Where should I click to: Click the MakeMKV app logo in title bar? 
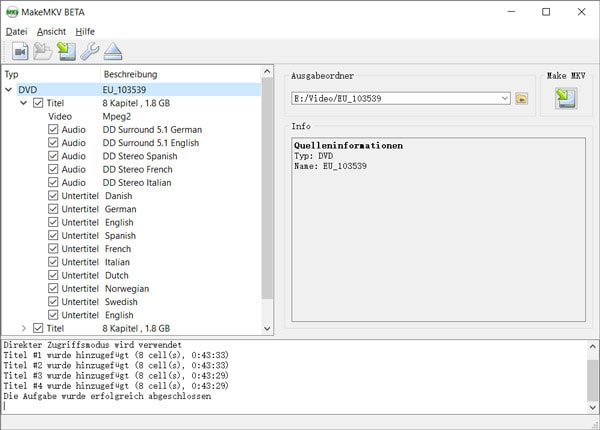(12, 12)
